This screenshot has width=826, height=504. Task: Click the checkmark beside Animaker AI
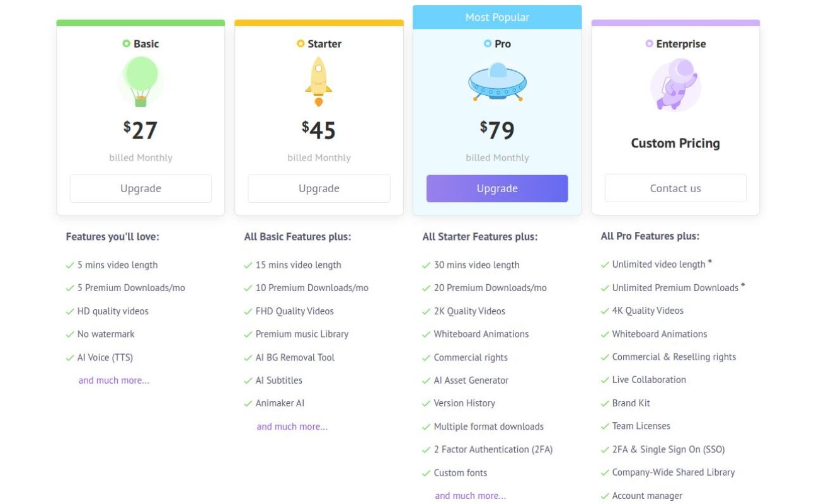point(248,404)
